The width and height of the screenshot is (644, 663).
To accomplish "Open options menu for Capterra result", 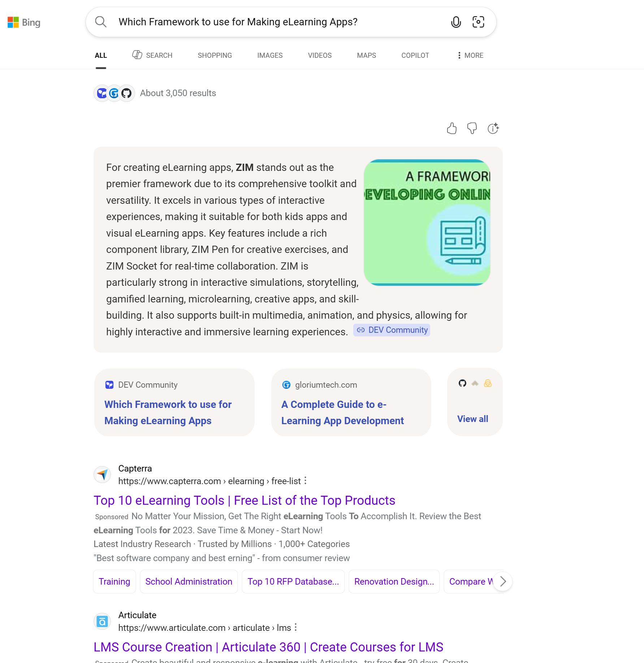I will click(x=306, y=481).
